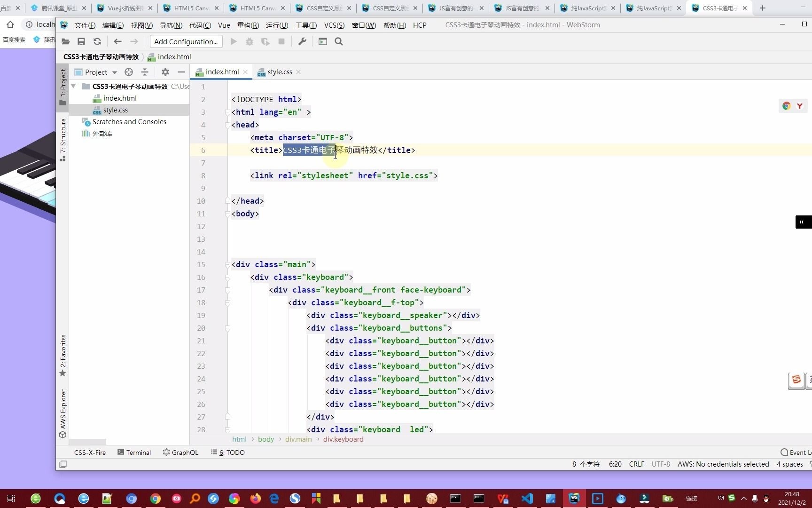Viewport: 812px width, 508px height.
Task: Open 代码(C) menu
Action: (x=200, y=25)
